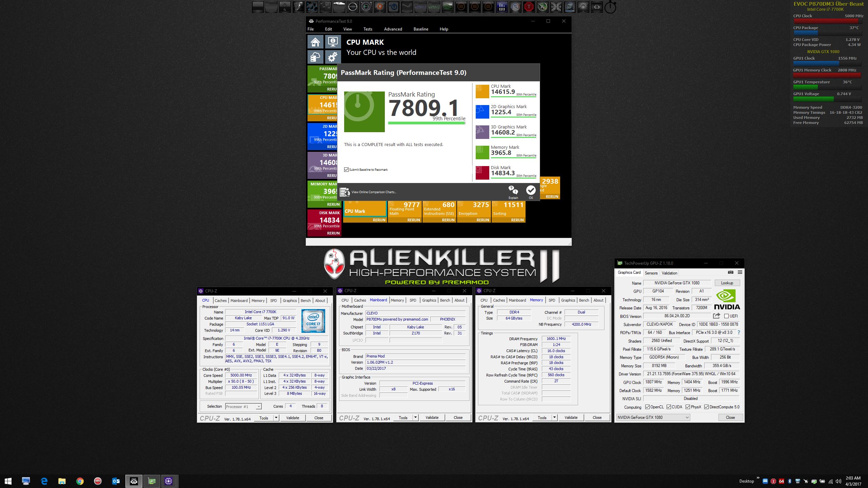Toggle the UEFI checkbox in GPU-Z
Viewport: 868px width, 488px height.
coord(726,316)
